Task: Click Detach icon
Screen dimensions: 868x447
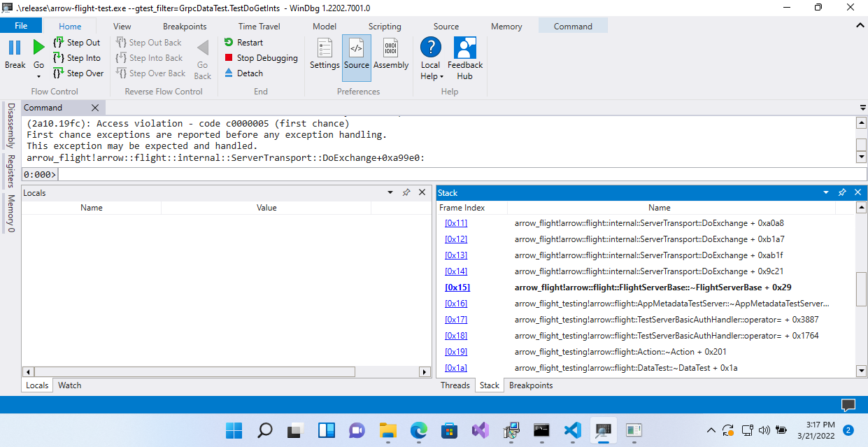Action: click(229, 73)
